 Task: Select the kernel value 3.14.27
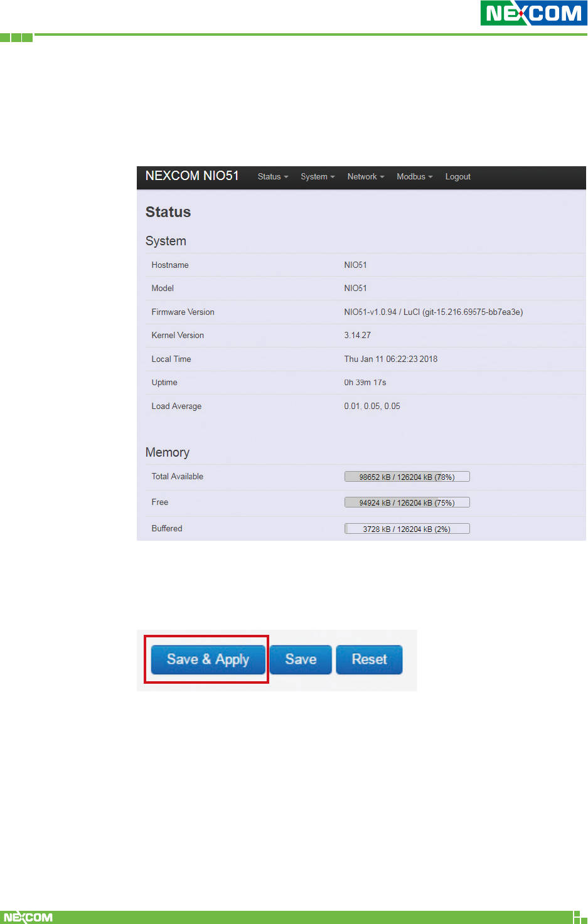coord(358,336)
